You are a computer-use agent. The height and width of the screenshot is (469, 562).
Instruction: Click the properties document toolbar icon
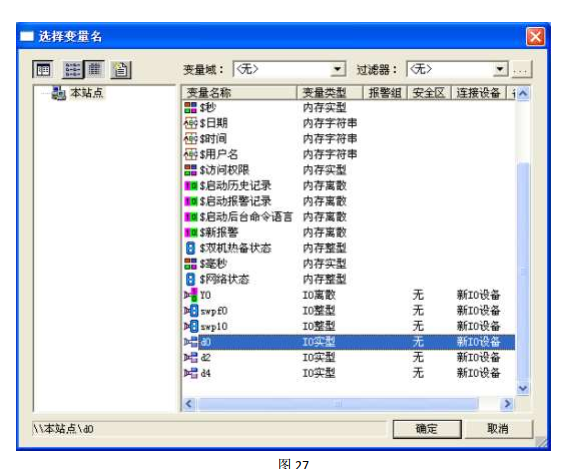click(121, 70)
